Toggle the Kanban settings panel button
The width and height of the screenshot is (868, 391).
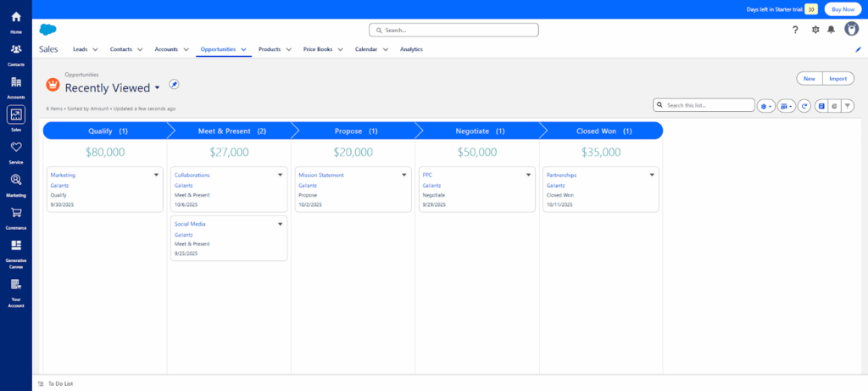click(x=821, y=106)
